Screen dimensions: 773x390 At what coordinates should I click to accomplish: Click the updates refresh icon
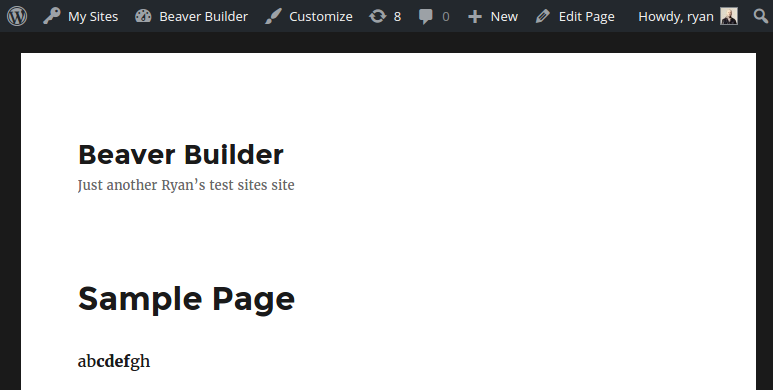[378, 16]
